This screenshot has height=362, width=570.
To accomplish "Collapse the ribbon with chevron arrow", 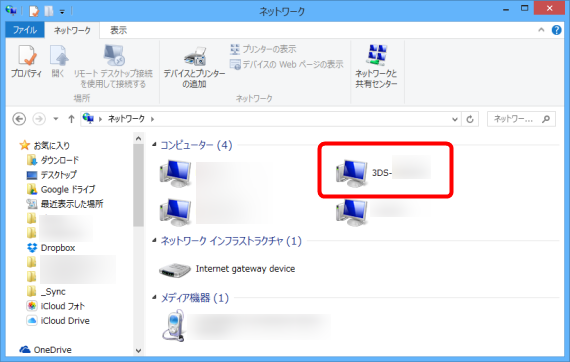I will coord(541,30).
